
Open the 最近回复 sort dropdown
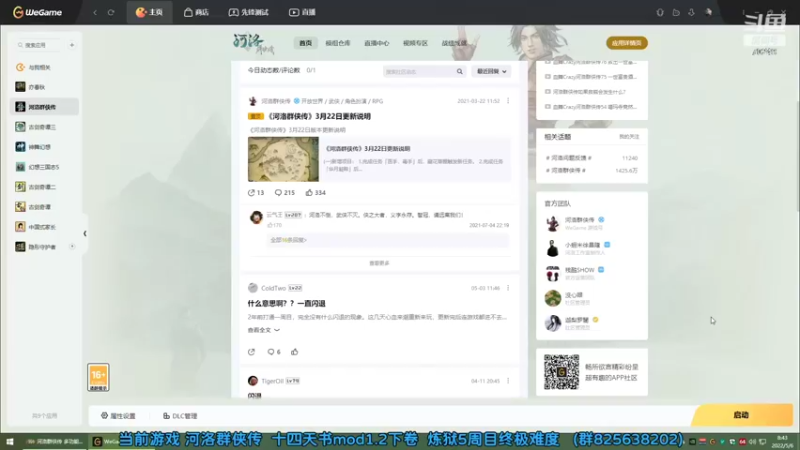coord(491,71)
